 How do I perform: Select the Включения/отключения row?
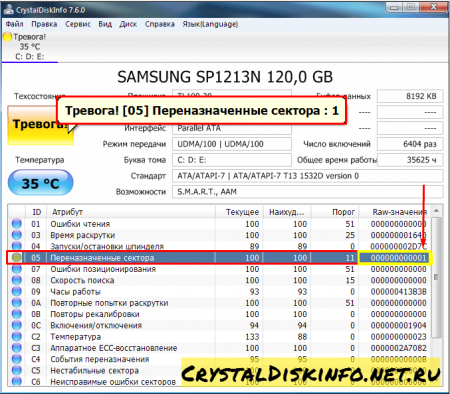(x=218, y=325)
